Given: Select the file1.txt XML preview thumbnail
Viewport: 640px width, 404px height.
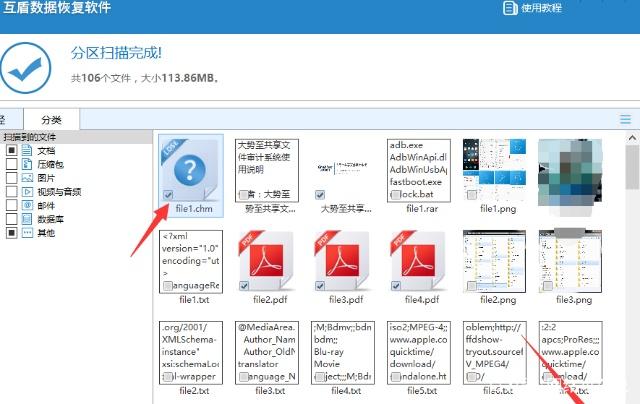Looking at the screenshot, I should pyautogui.click(x=191, y=261).
